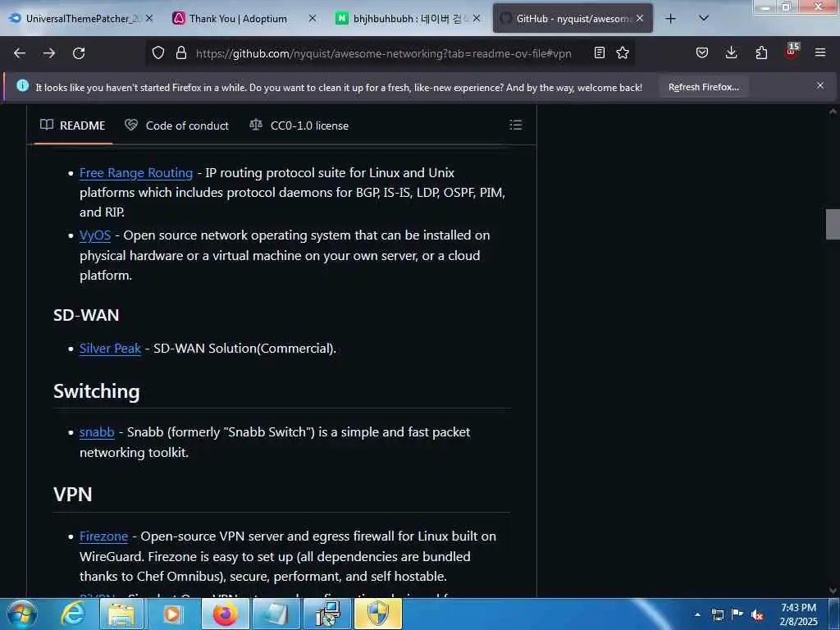
Task: Save page to Pocket
Action: point(702,52)
